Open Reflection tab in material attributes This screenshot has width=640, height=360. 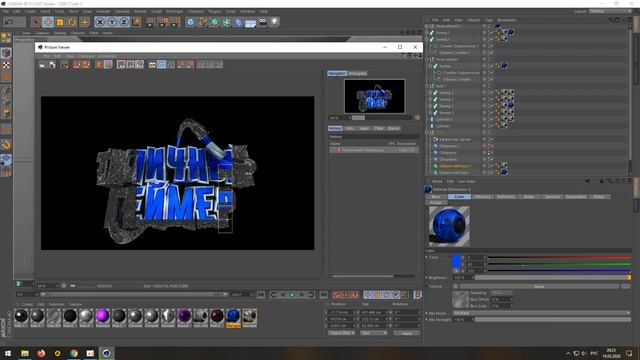click(x=506, y=197)
